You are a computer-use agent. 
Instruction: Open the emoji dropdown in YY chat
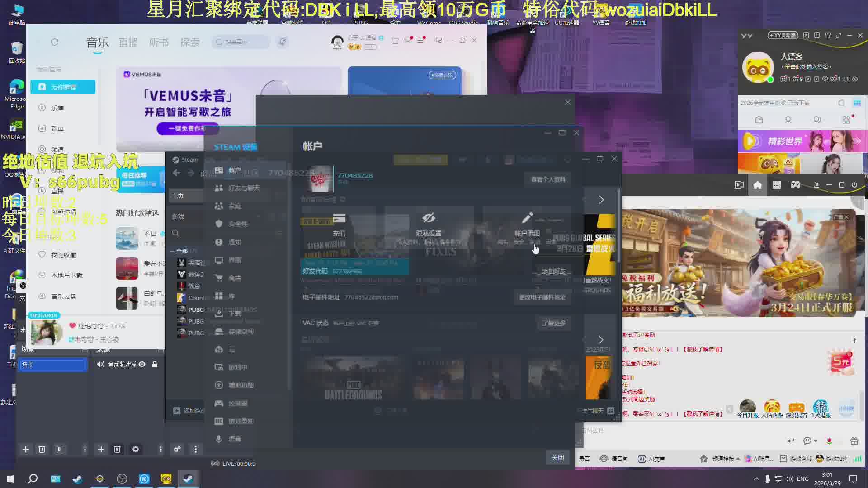click(816, 441)
